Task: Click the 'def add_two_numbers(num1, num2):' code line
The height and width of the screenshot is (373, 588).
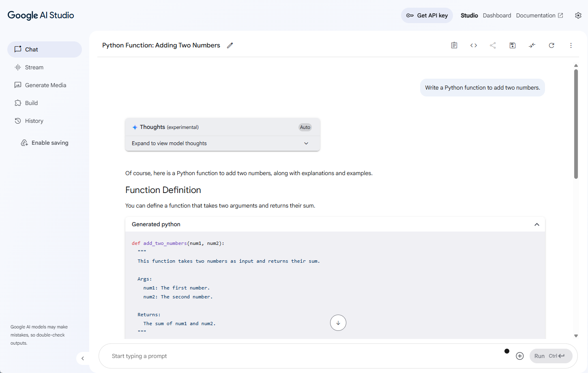Action: 178,243
